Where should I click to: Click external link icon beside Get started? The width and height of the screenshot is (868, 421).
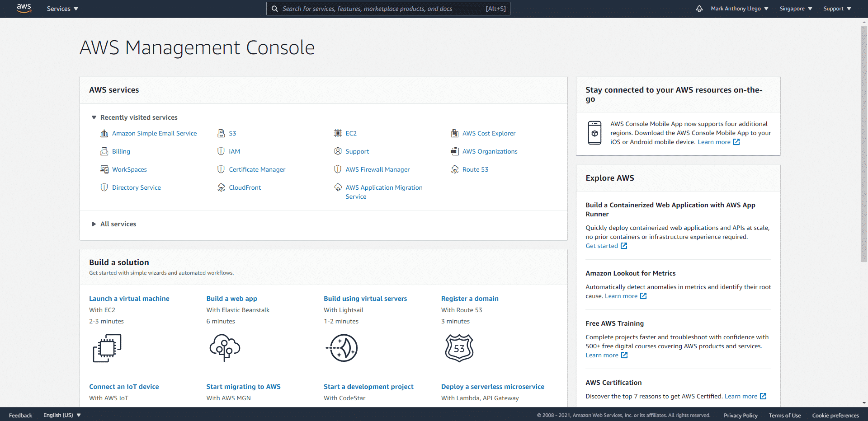(x=624, y=246)
